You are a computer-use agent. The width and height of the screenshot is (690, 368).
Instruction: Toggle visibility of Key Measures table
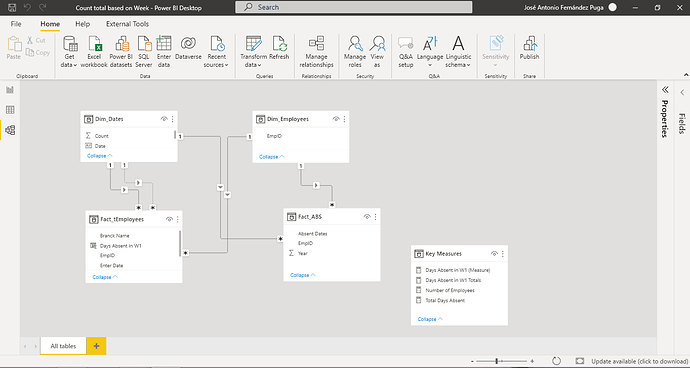click(x=494, y=254)
